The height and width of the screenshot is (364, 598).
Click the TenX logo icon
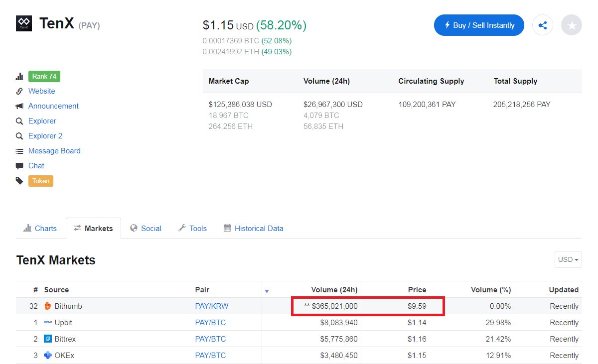click(24, 23)
